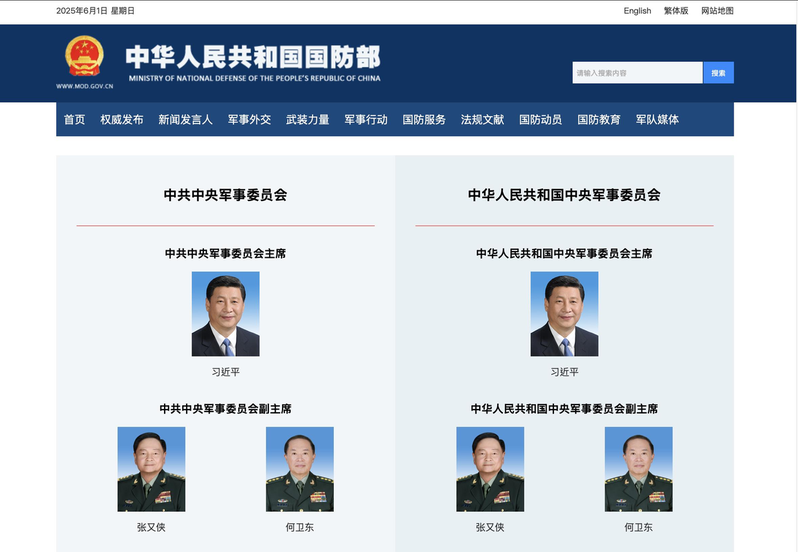
Task: Open the 国防教育 menu item
Action: pos(599,120)
